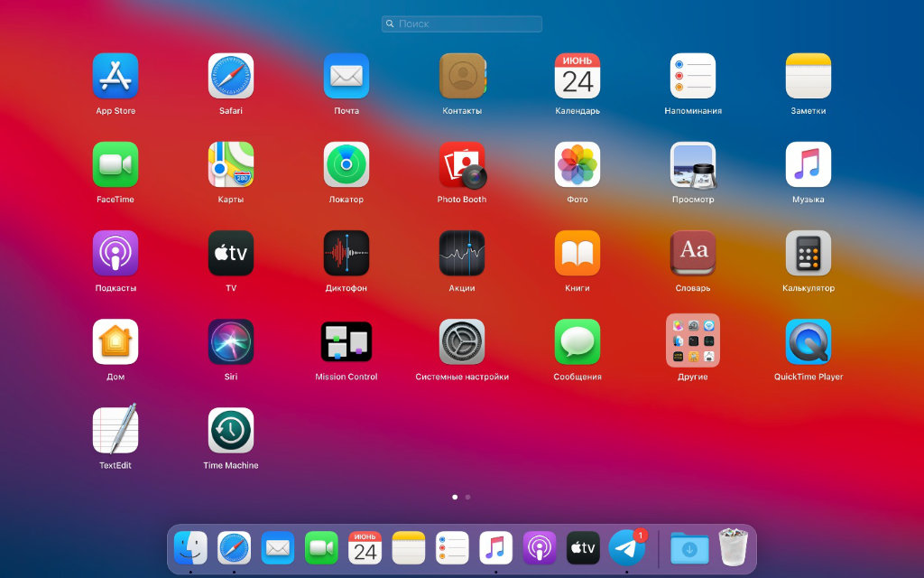Click Apple TV icon in Dock
The width and height of the screenshot is (924, 578).
583,548
